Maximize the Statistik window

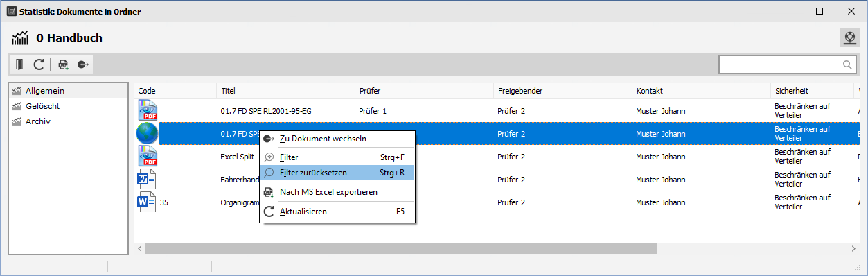click(x=820, y=11)
